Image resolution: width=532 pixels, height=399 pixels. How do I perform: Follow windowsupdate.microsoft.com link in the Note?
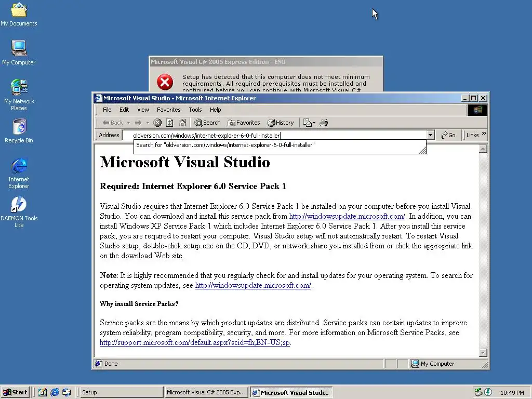[253, 285]
